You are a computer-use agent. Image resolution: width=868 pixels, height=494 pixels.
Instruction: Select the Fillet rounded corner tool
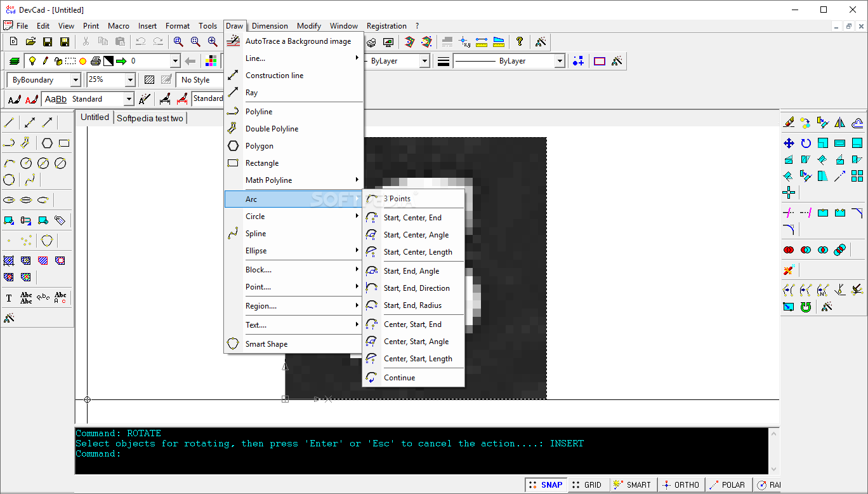[x=789, y=229]
